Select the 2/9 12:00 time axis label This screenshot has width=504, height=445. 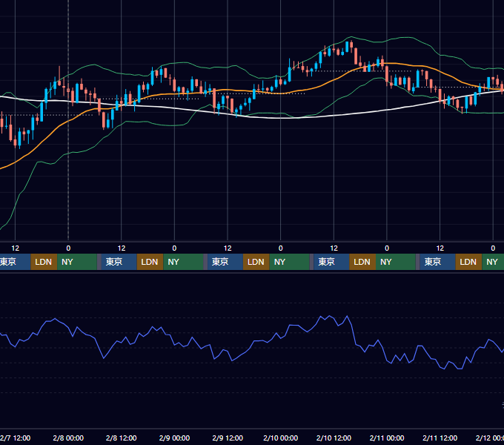click(228, 438)
